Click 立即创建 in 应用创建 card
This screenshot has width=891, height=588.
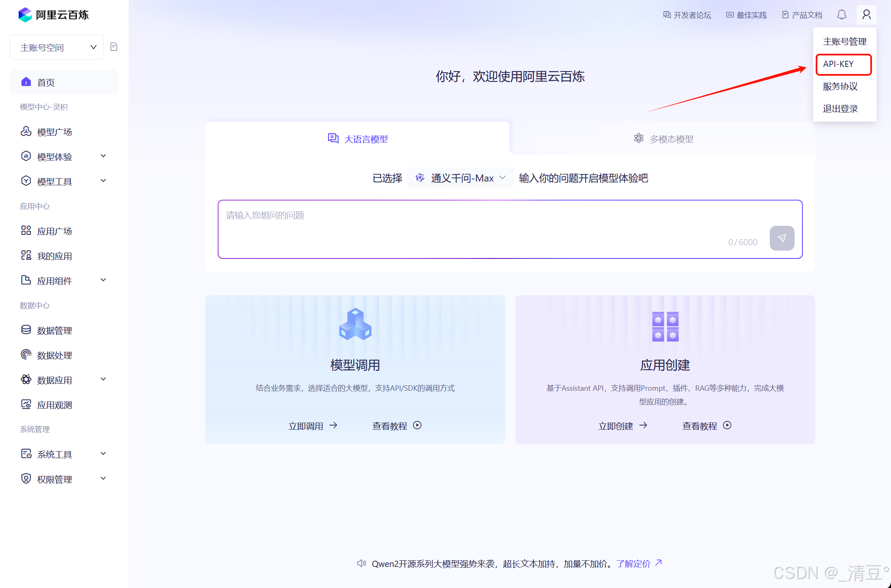pyautogui.click(x=623, y=426)
